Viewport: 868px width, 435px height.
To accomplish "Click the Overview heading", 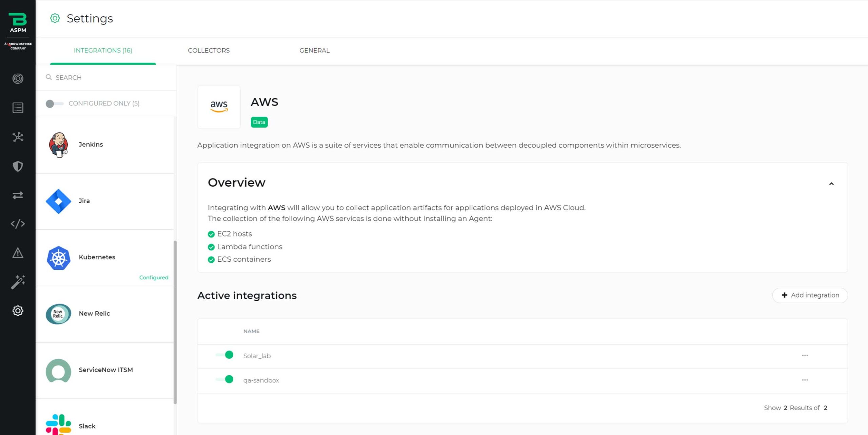I will pyautogui.click(x=237, y=183).
